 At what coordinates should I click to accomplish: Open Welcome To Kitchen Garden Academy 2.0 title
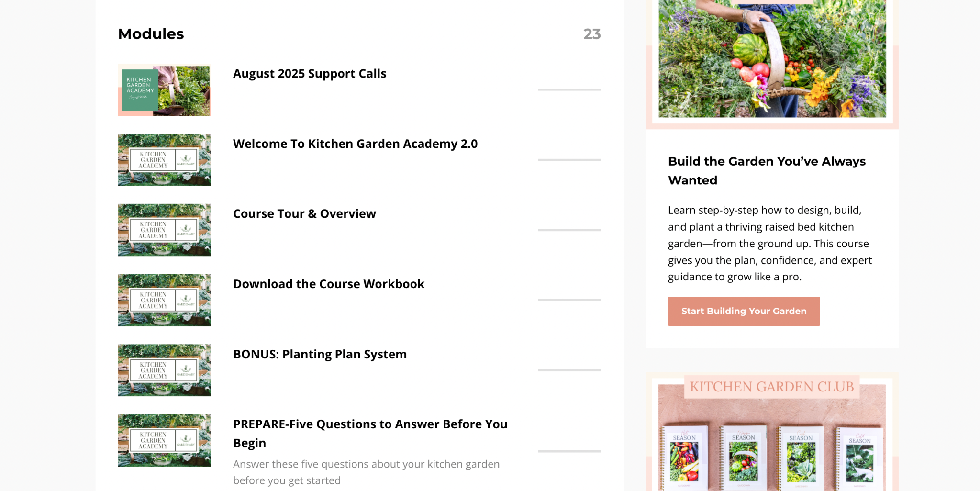[355, 144]
